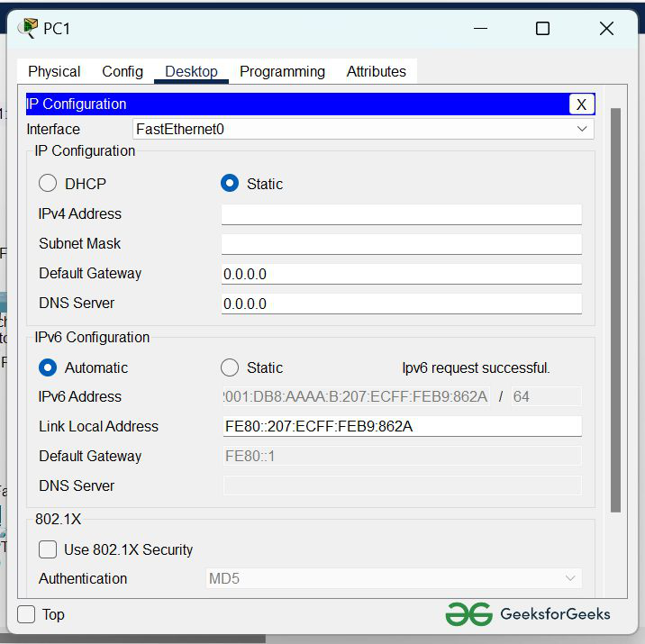645x644 pixels.
Task: Maximize the PC1 window
Action: tap(542, 29)
